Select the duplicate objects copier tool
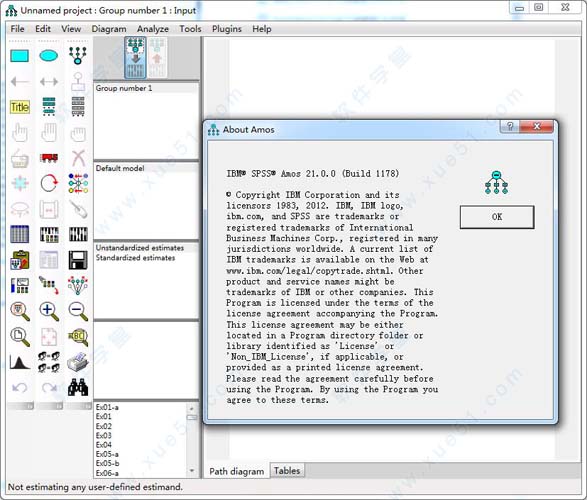The width and height of the screenshot is (587, 500). pyautogui.click(x=19, y=159)
